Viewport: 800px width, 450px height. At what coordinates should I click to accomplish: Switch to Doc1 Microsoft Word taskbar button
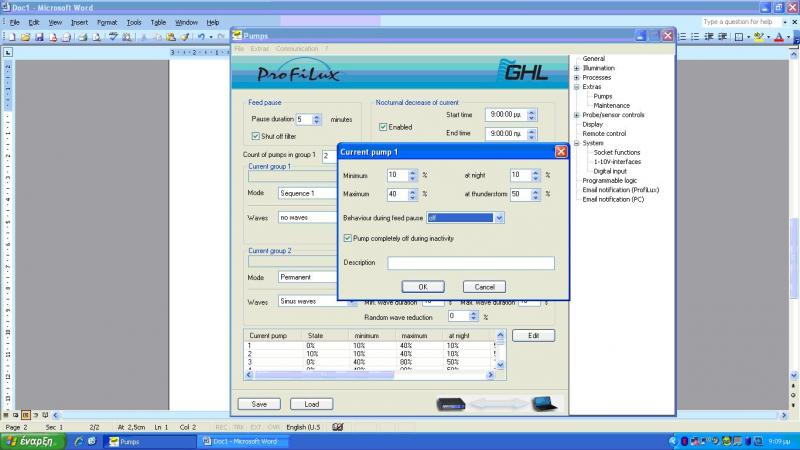[242, 442]
